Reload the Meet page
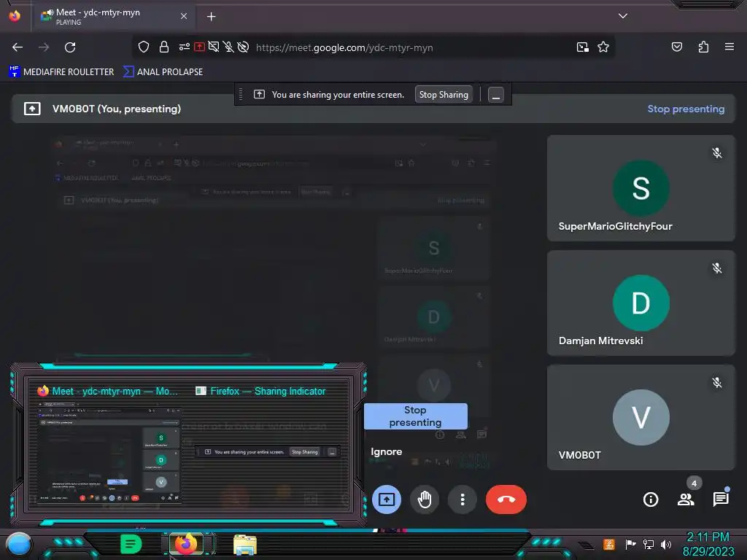This screenshot has height=560, width=747. tap(70, 47)
